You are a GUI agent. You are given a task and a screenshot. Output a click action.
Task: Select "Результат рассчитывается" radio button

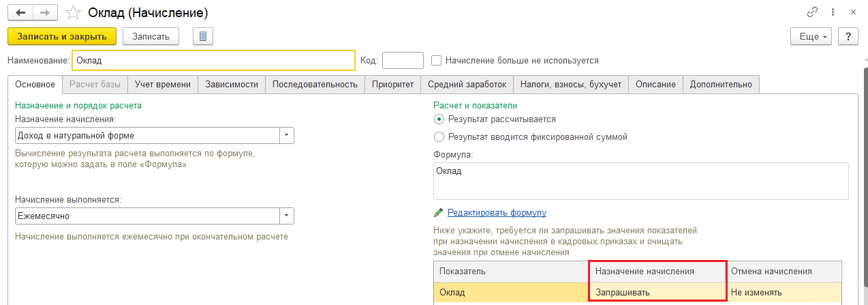click(x=439, y=119)
